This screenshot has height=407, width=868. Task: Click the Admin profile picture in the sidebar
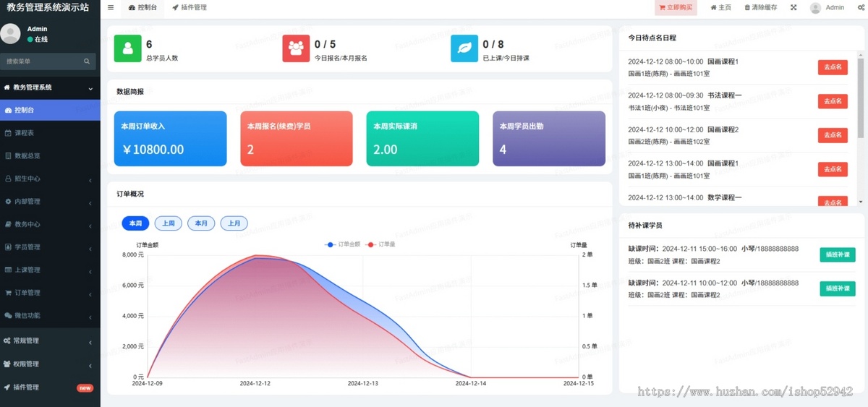11,33
